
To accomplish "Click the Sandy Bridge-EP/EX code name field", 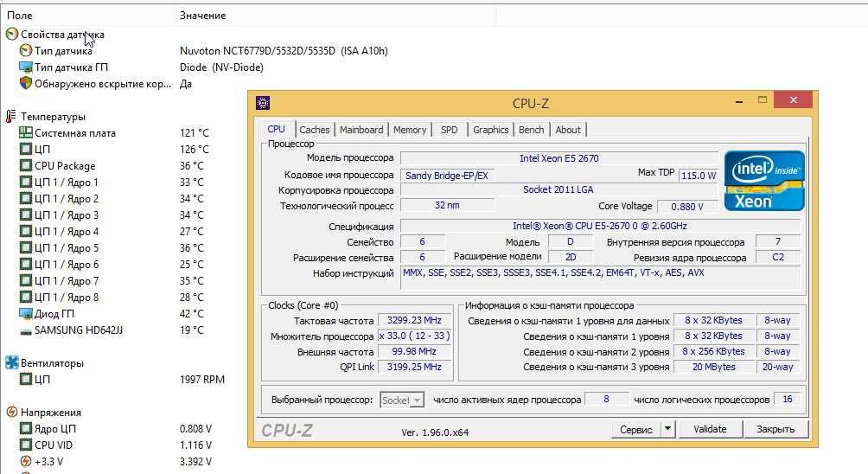I will [x=447, y=176].
